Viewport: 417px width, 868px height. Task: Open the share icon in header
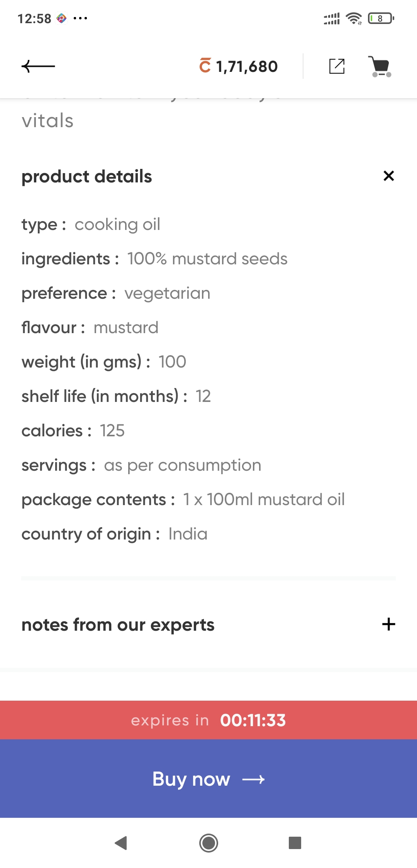pos(337,66)
